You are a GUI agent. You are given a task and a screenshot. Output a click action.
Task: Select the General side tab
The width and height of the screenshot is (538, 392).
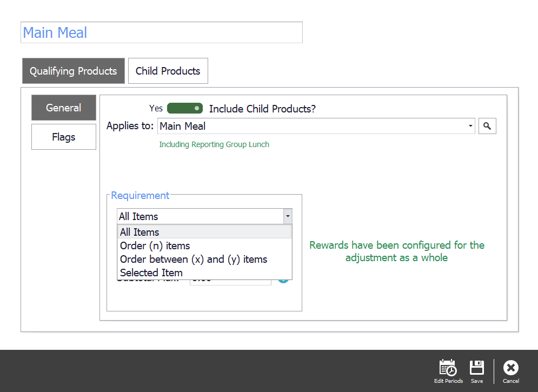pyautogui.click(x=64, y=108)
